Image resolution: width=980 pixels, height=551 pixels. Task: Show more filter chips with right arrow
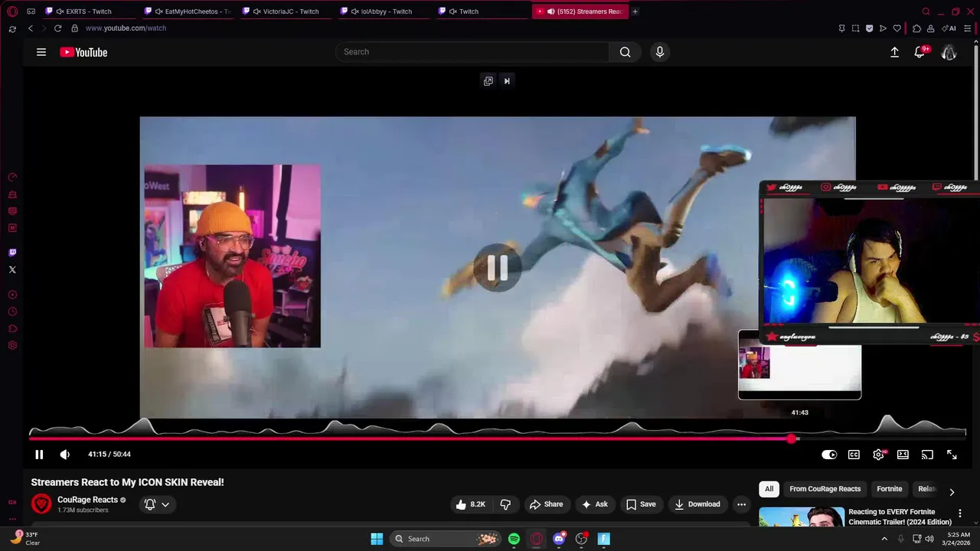coord(952,492)
